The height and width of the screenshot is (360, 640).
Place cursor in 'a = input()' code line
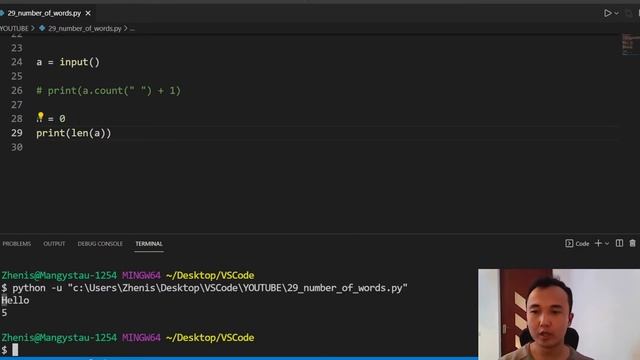click(68, 62)
